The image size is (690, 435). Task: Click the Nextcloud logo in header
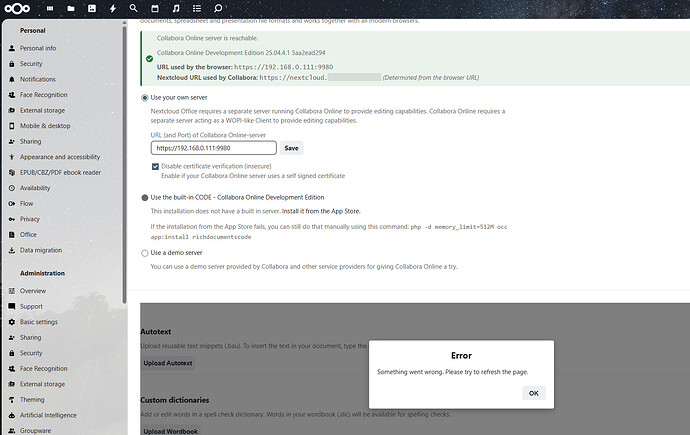(x=17, y=8)
